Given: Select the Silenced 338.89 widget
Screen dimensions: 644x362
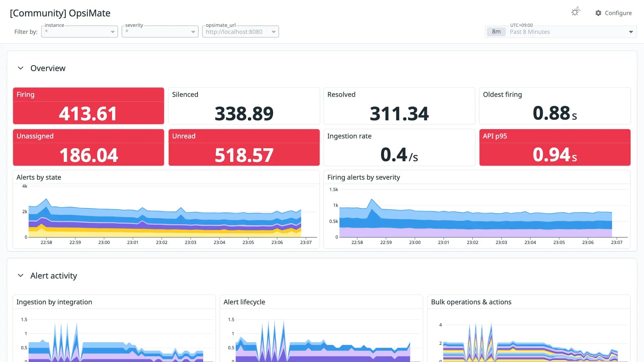Looking at the screenshot, I should tap(244, 106).
